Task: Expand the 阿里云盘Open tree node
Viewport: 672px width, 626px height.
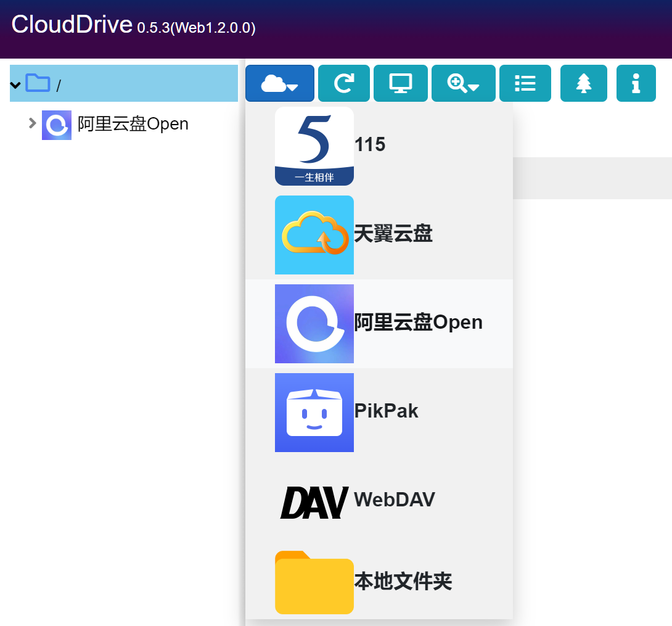Action: (32, 123)
